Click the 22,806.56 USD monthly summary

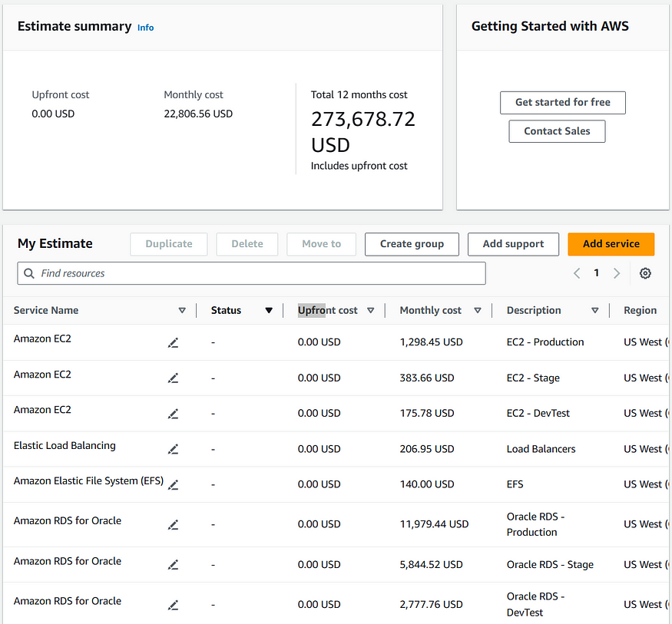point(198,114)
